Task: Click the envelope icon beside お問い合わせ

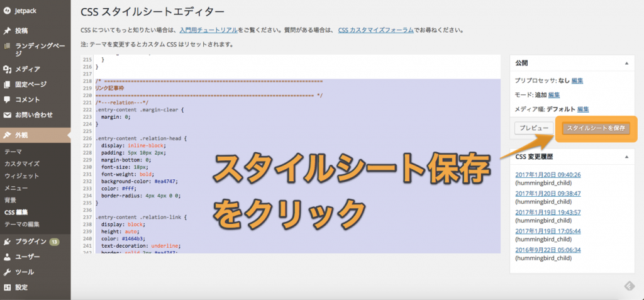Action: point(6,115)
